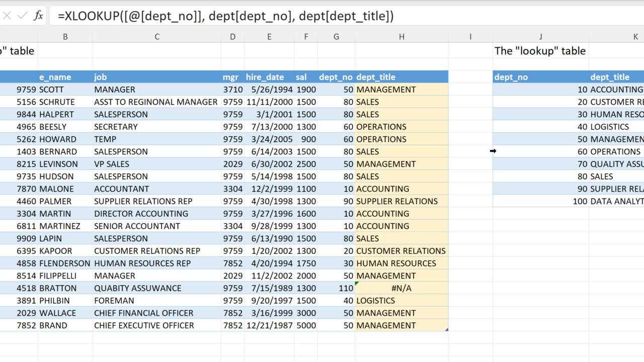Click the dept_no header in lookup table
The width and height of the screenshot is (644, 362).
[511, 77]
